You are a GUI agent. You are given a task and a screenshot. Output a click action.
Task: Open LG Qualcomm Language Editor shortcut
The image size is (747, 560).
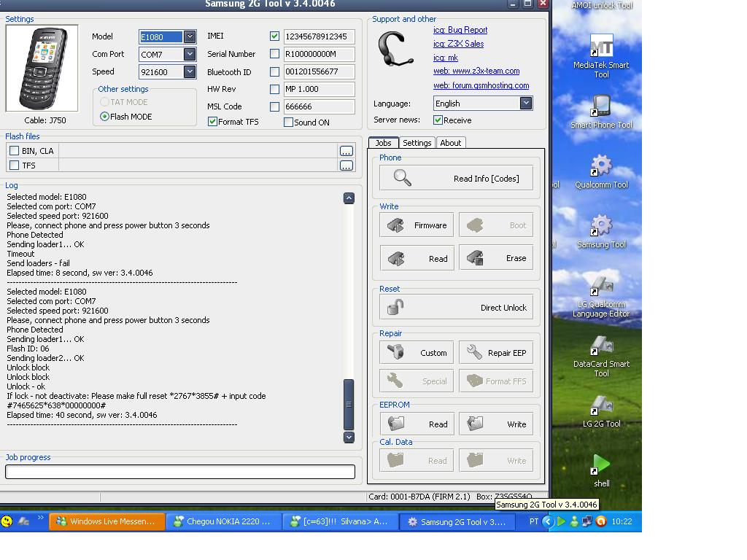click(x=601, y=297)
